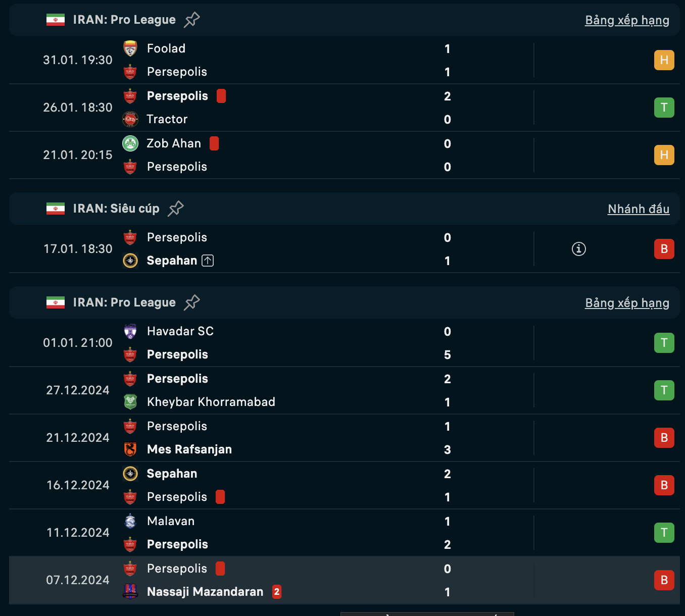Click the Zob Ahan green logo

(x=130, y=143)
